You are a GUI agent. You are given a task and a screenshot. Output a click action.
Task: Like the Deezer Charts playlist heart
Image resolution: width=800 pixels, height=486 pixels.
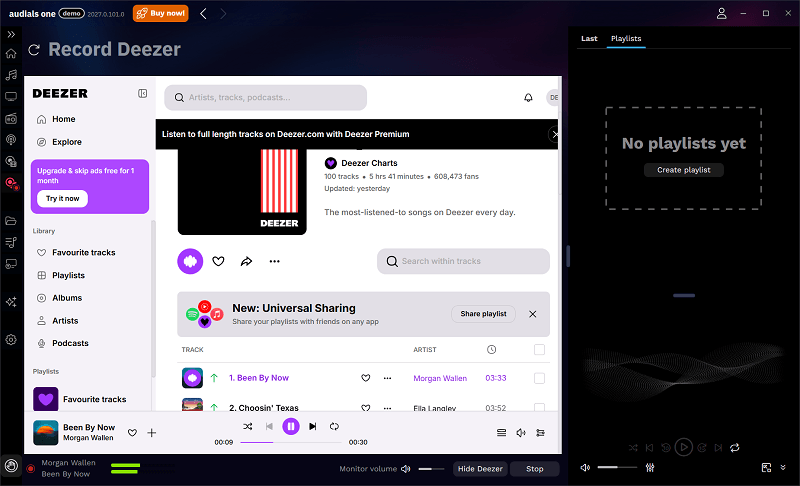[x=218, y=261]
